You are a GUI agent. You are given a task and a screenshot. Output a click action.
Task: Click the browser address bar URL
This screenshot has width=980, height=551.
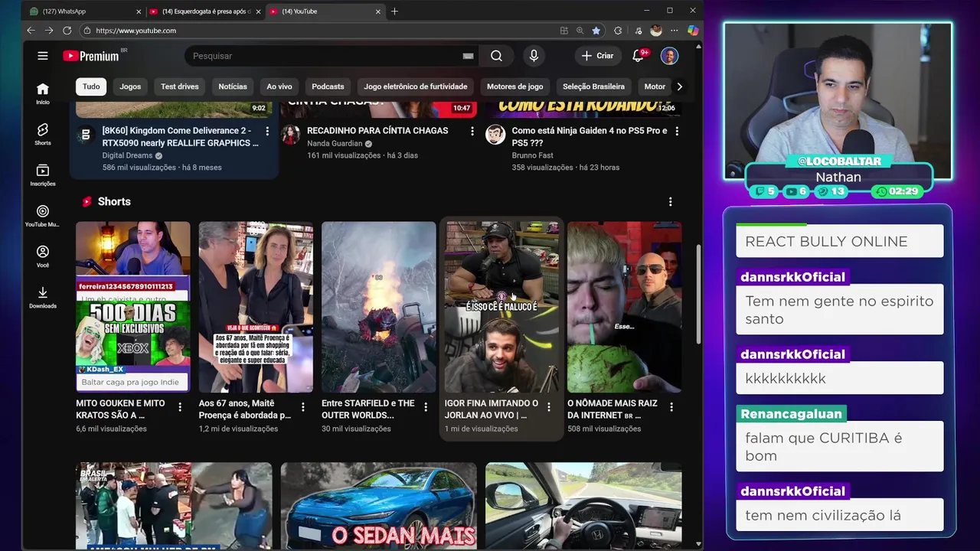coord(136,31)
